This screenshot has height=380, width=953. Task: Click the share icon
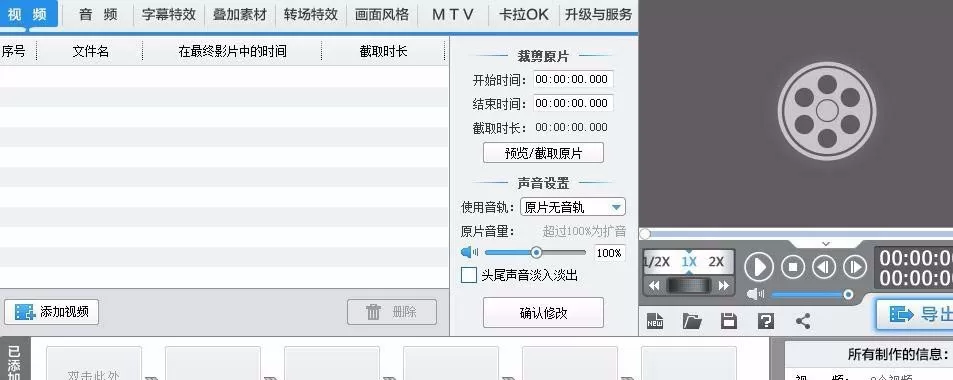[x=803, y=320]
